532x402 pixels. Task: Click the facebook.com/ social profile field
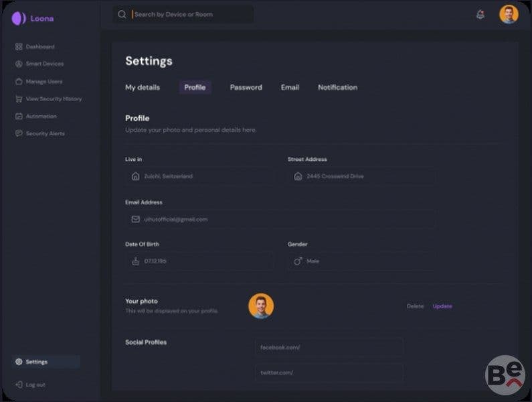pos(329,347)
